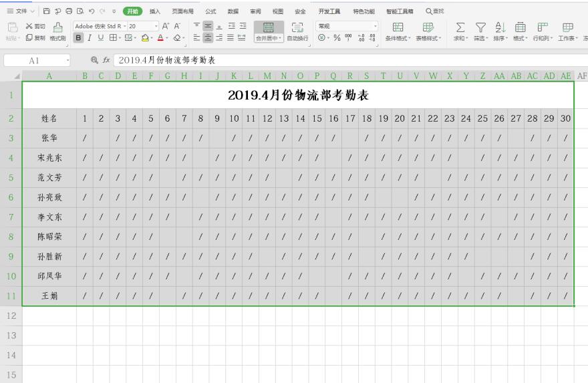Toggle horizontal center alignment

(x=208, y=37)
